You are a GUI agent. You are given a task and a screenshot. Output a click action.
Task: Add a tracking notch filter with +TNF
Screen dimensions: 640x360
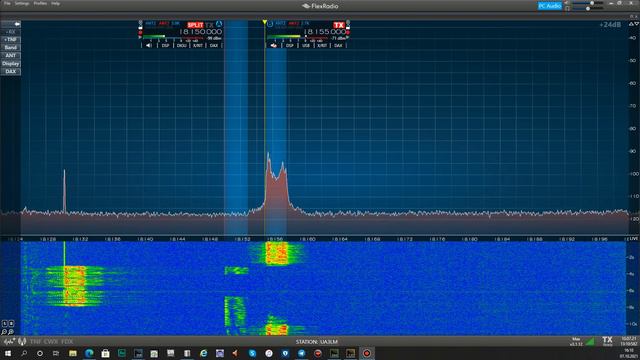point(11,40)
